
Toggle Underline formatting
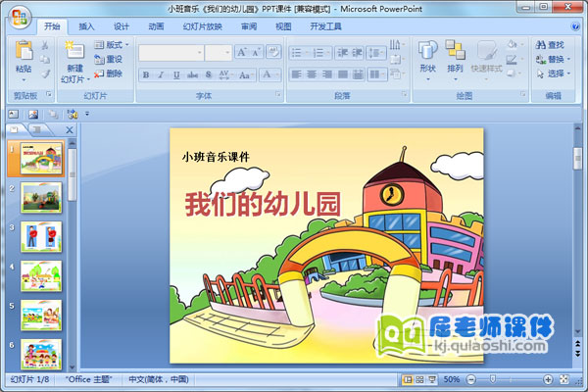point(176,75)
